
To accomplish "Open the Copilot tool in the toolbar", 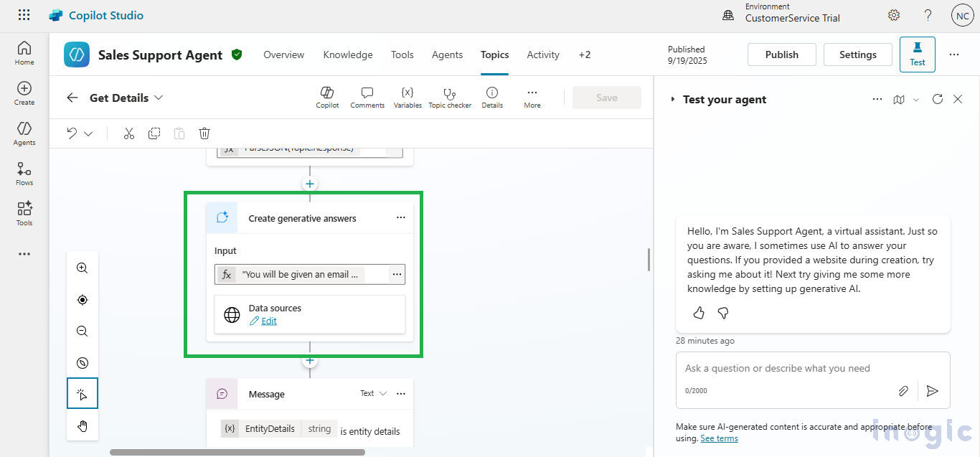I will pyautogui.click(x=327, y=97).
